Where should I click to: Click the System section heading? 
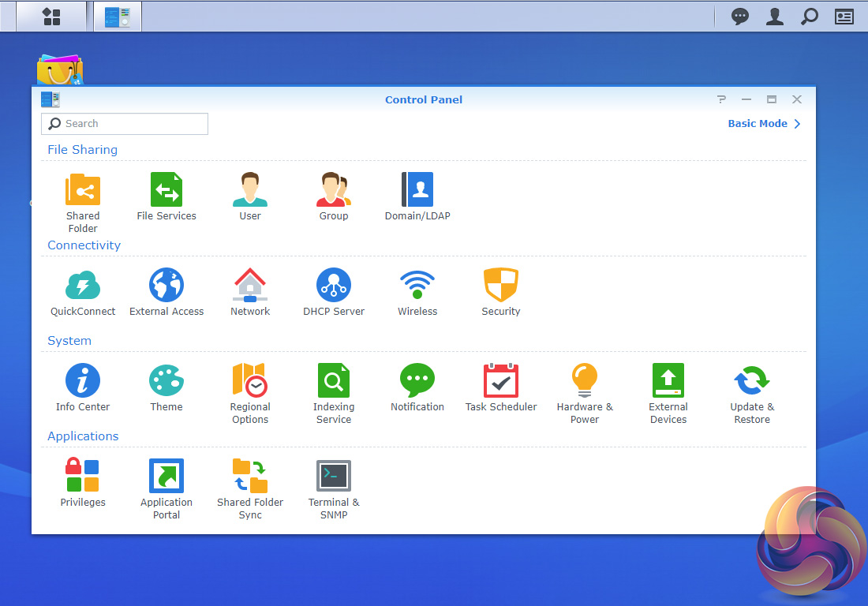pos(69,340)
